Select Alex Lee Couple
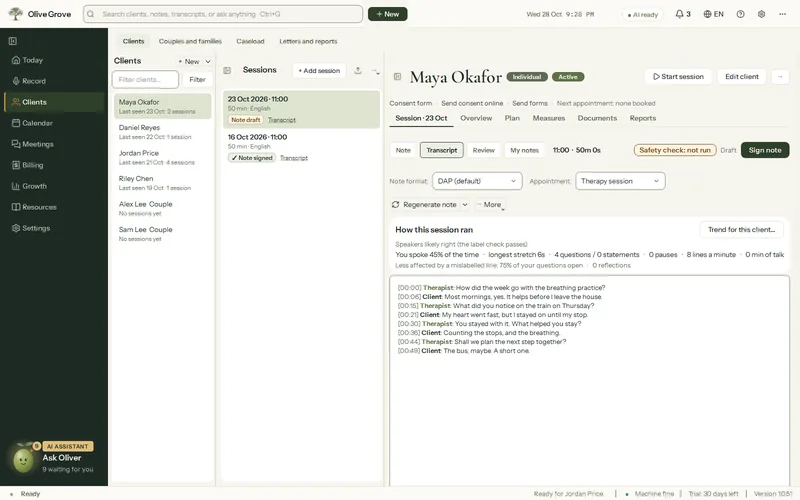 [162, 208]
